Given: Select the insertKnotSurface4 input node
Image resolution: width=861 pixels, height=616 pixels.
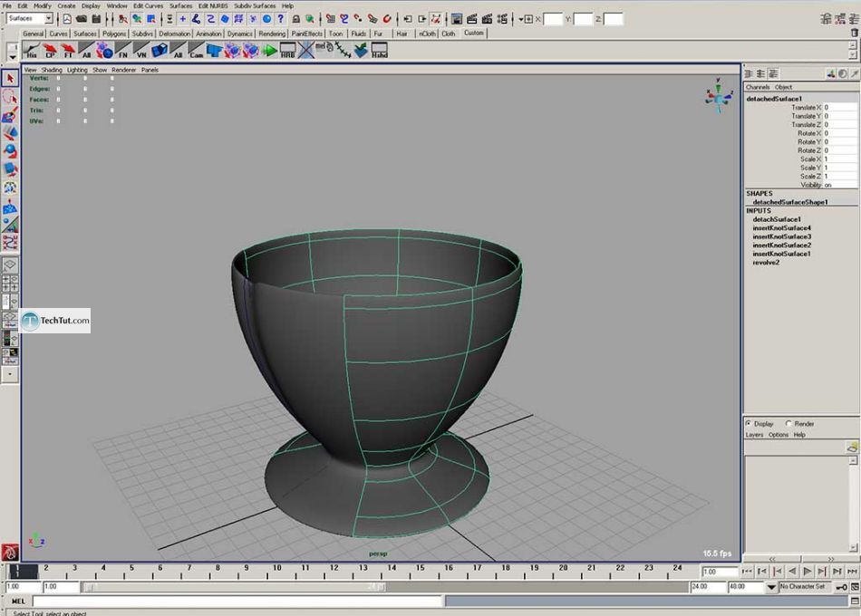Looking at the screenshot, I should click(781, 228).
